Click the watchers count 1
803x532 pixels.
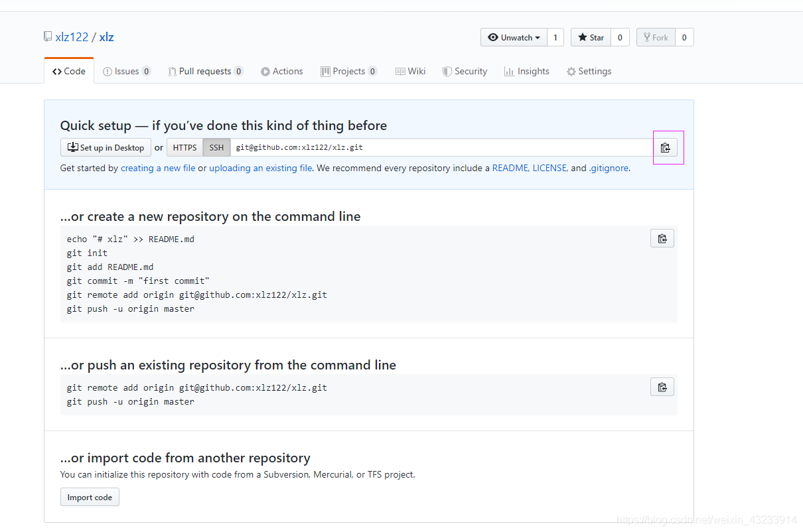(555, 37)
